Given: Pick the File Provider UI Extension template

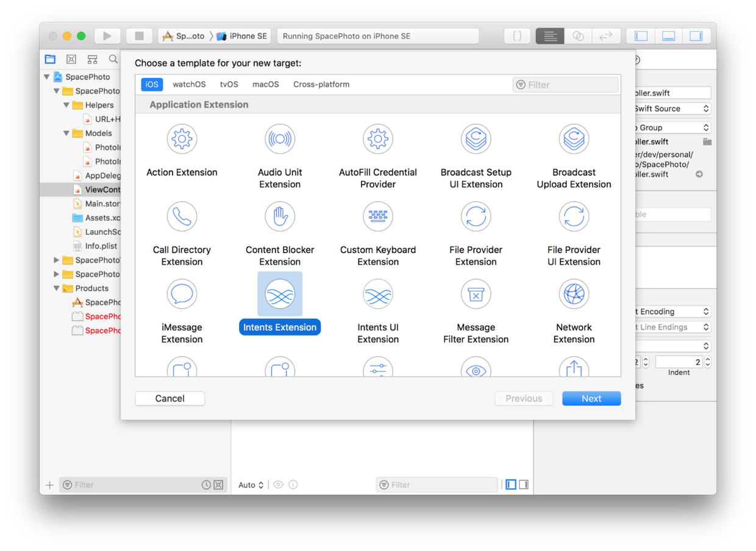Looking at the screenshot, I should coord(574,216).
